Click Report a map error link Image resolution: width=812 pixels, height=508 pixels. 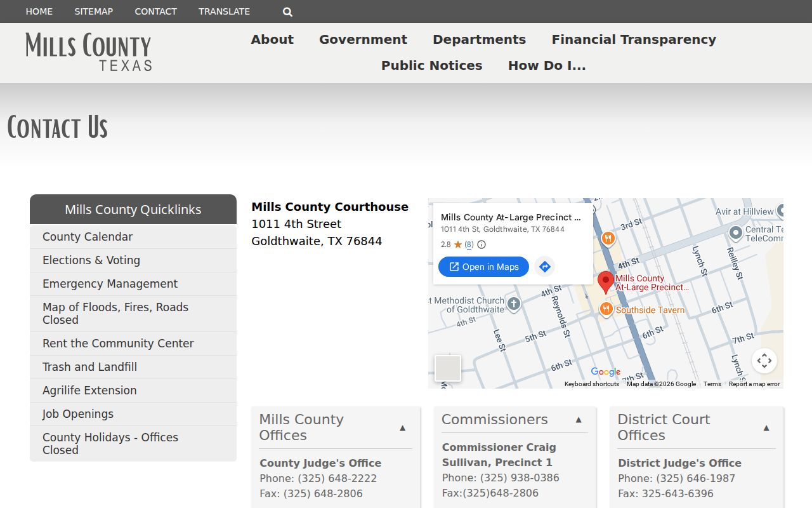754,384
